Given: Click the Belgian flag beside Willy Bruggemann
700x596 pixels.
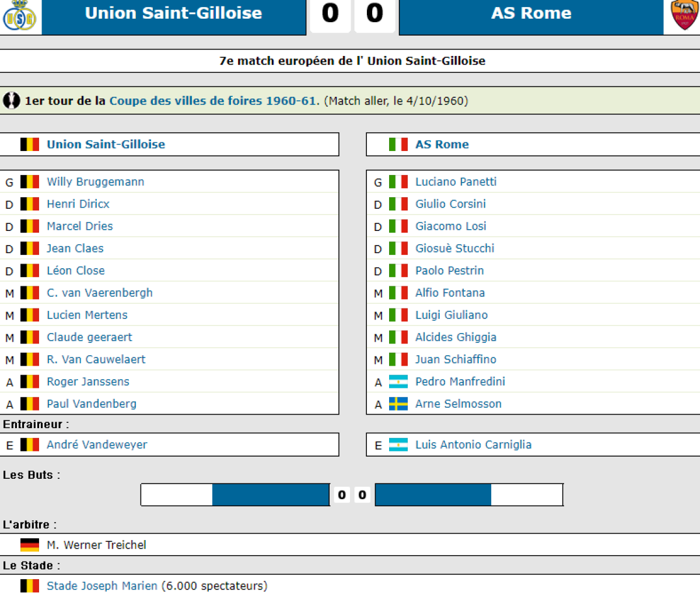Looking at the screenshot, I should click(x=30, y=182).
